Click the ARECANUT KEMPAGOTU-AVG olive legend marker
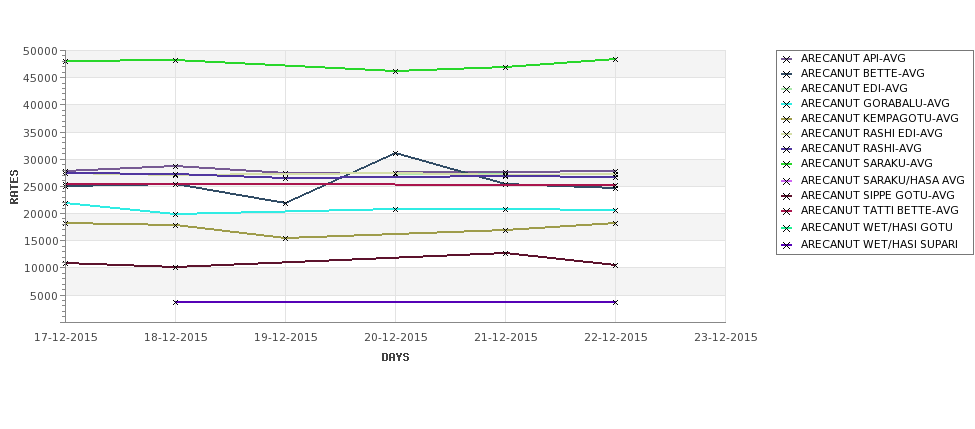Screen dimensions: 975x429 pos(787,119)
